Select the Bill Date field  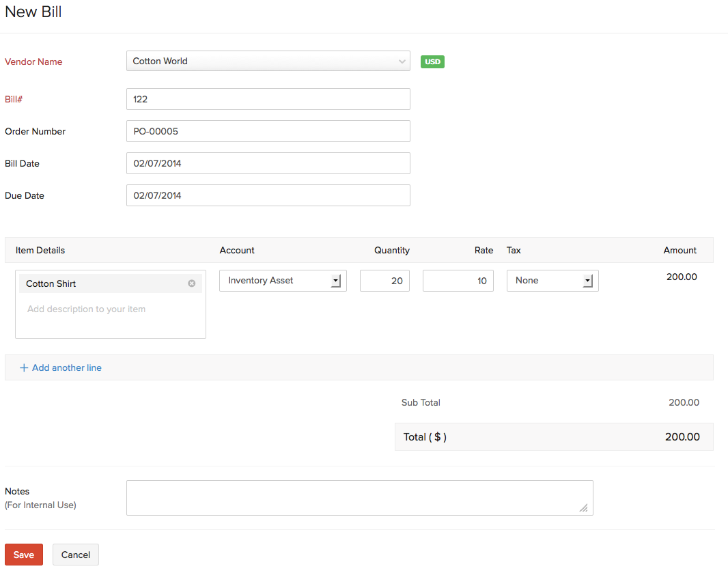268,163
